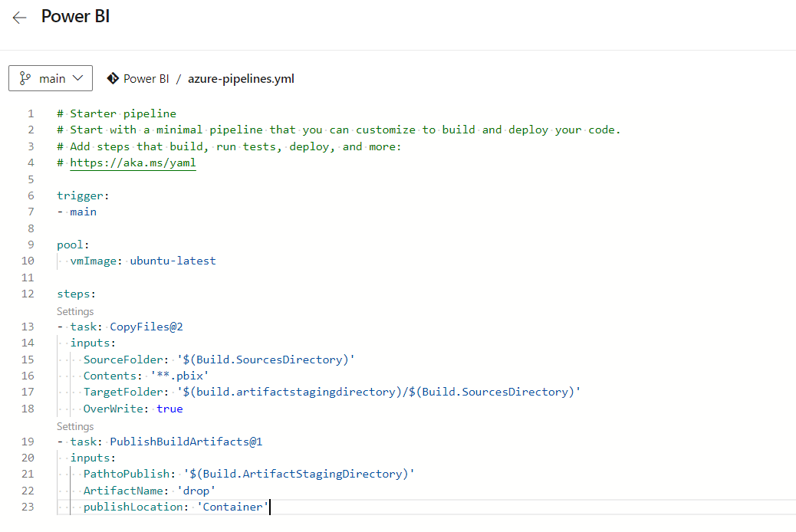Click the true value on the OverWrite line
Viewport: 796px width, 532px height.
click(169, 408)
